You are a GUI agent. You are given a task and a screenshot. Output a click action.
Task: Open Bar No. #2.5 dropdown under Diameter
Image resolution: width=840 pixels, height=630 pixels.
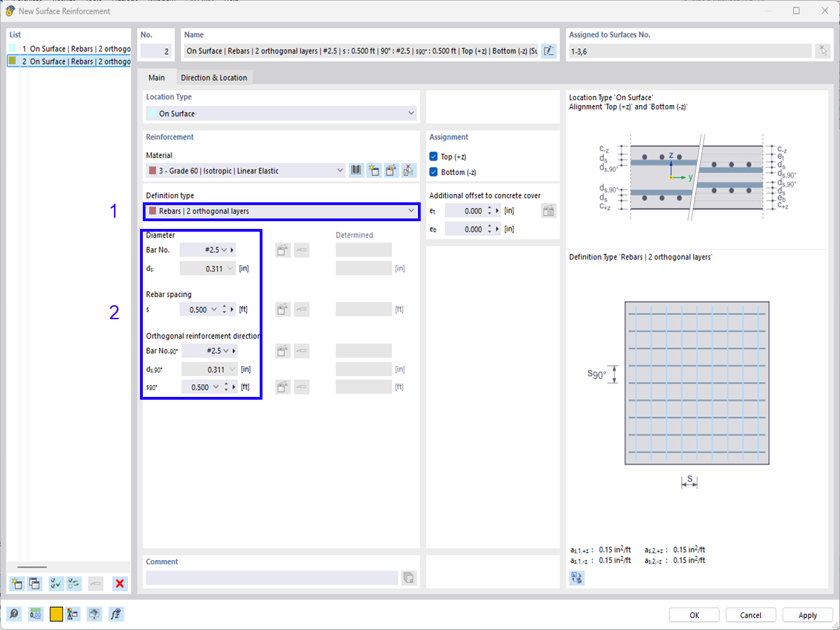(224, 250)
